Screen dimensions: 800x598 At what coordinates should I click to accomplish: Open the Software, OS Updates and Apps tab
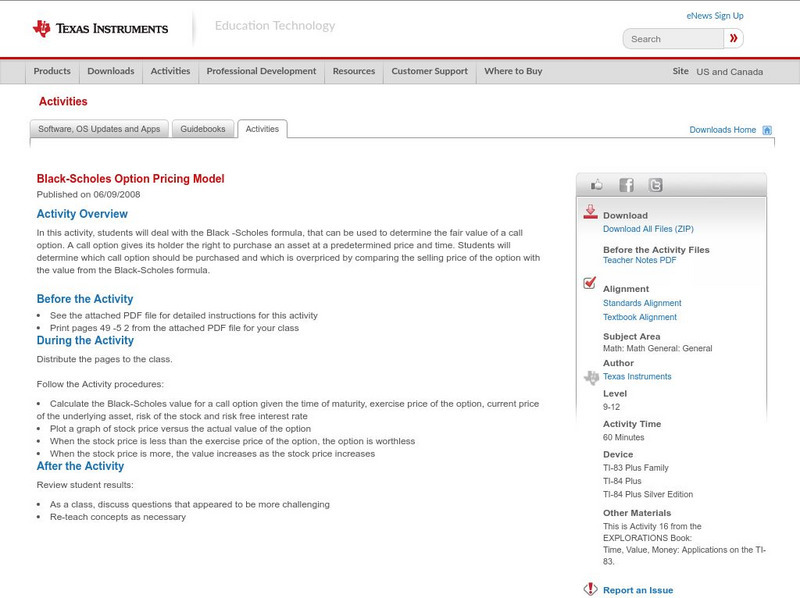tap(100, 128)
